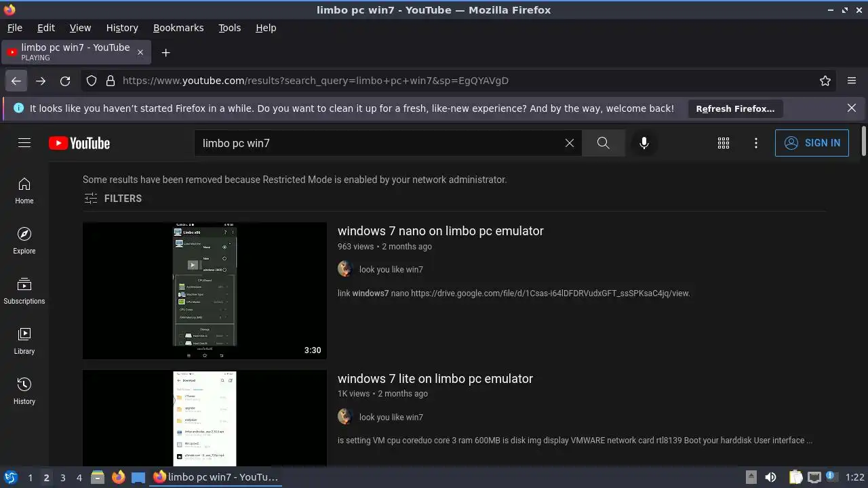Click the Refresh Firefox… button
Viewport: 868px width, 488px height.
(735, 108)
